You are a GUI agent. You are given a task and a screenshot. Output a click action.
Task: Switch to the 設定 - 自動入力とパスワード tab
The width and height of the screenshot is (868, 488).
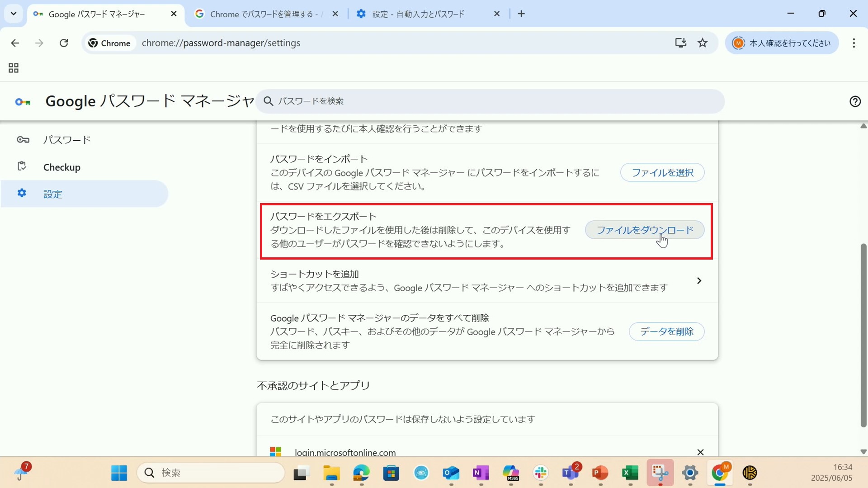tap(418, 14)
